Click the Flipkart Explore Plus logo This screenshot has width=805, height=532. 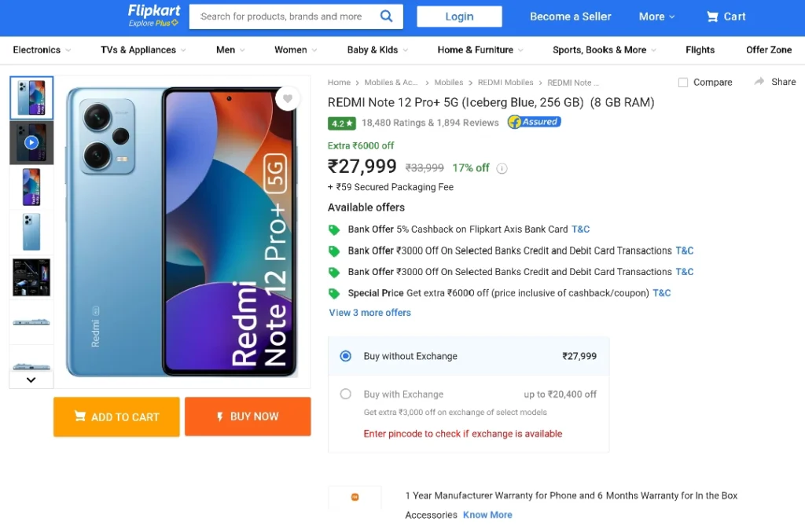coord(154,16)
